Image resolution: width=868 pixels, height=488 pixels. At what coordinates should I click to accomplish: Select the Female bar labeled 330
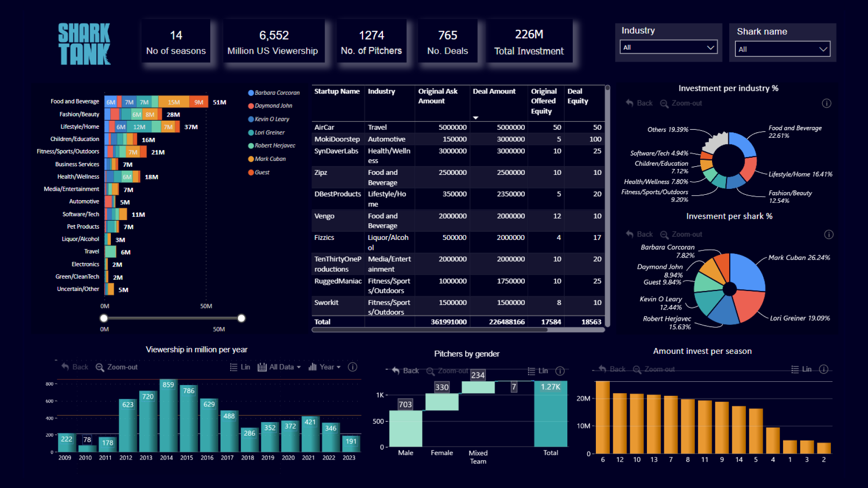click(442, 402)
